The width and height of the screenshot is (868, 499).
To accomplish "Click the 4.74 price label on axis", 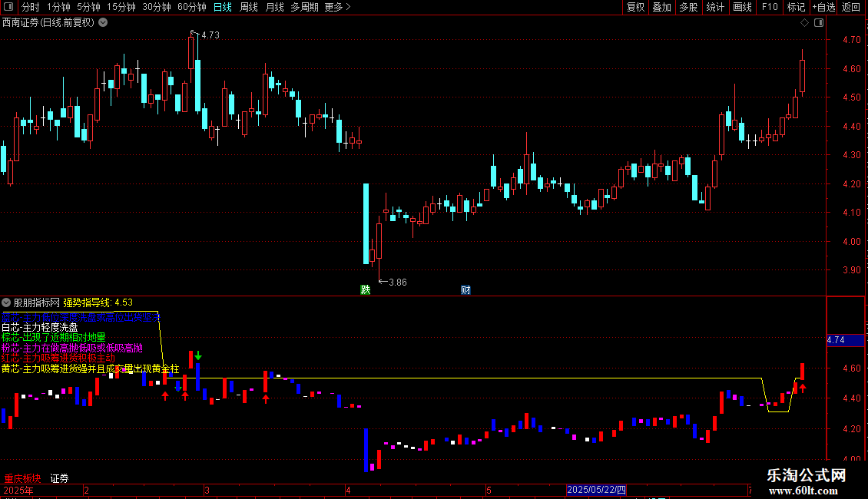I will coord(845,340).
